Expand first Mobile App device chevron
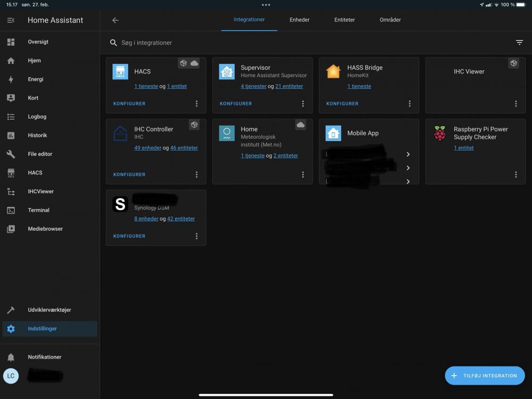 408,154
